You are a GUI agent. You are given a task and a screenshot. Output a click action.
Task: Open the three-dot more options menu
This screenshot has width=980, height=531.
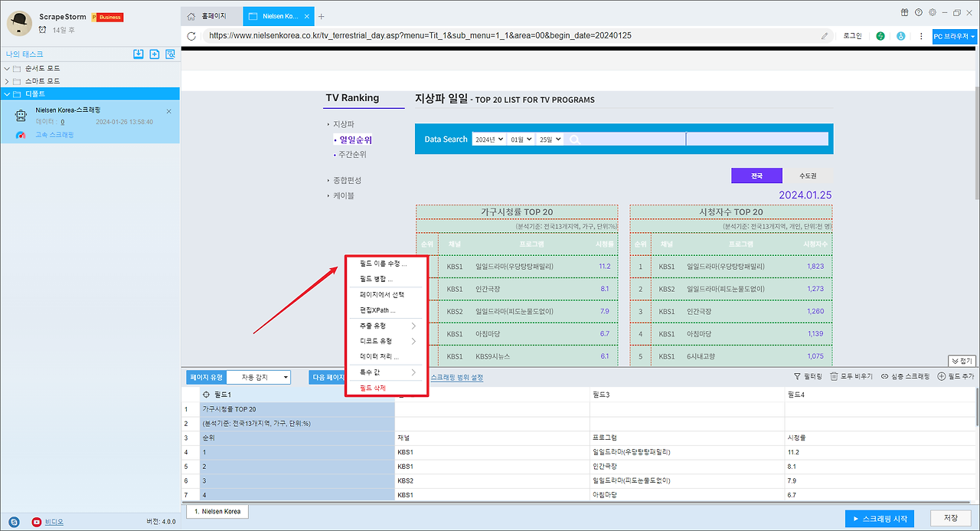[x=920, y=36]
